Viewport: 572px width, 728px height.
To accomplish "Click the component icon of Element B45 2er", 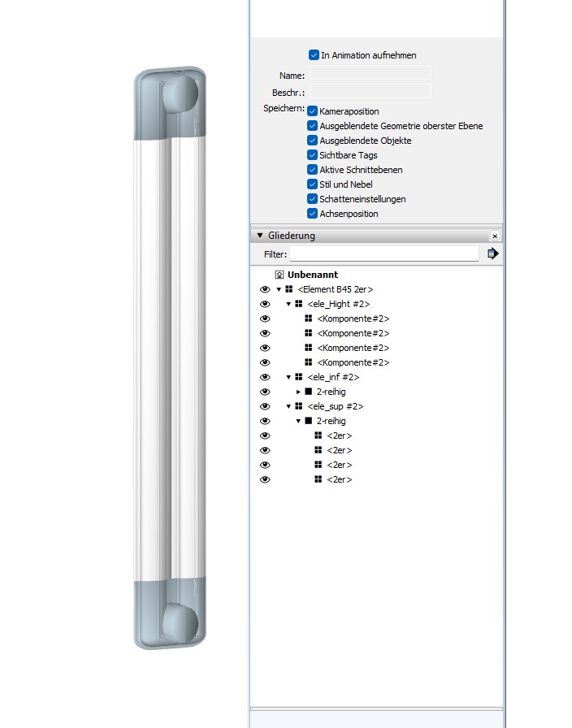I will 288,289.
